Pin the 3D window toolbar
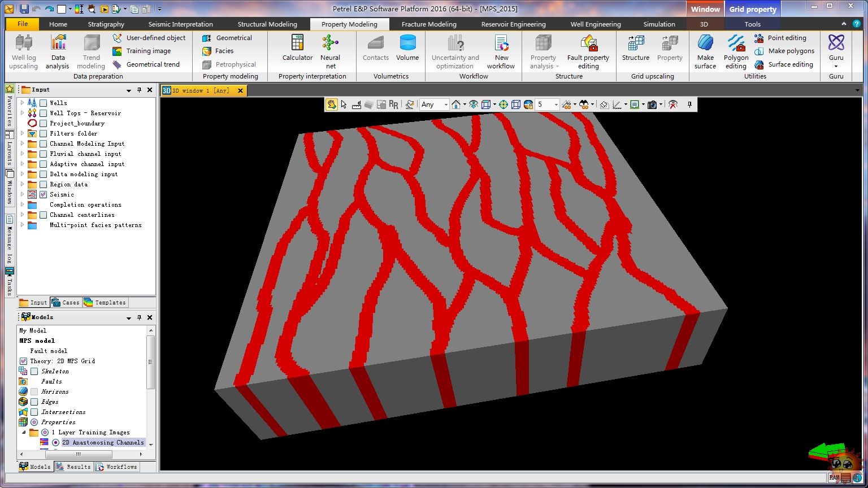Viewport: 868px width, 488px height. (689, 104)
